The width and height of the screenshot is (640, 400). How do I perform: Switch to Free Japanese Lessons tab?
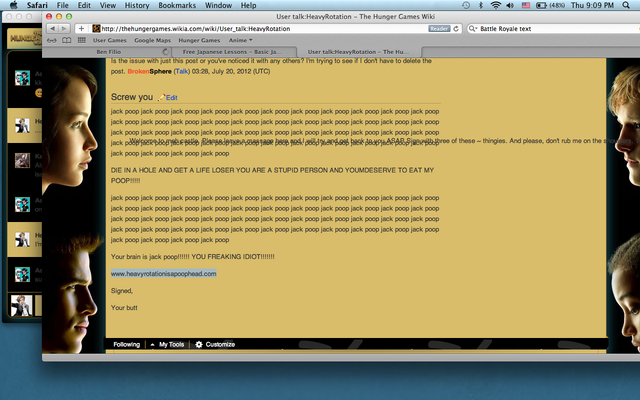click(234, 52)
